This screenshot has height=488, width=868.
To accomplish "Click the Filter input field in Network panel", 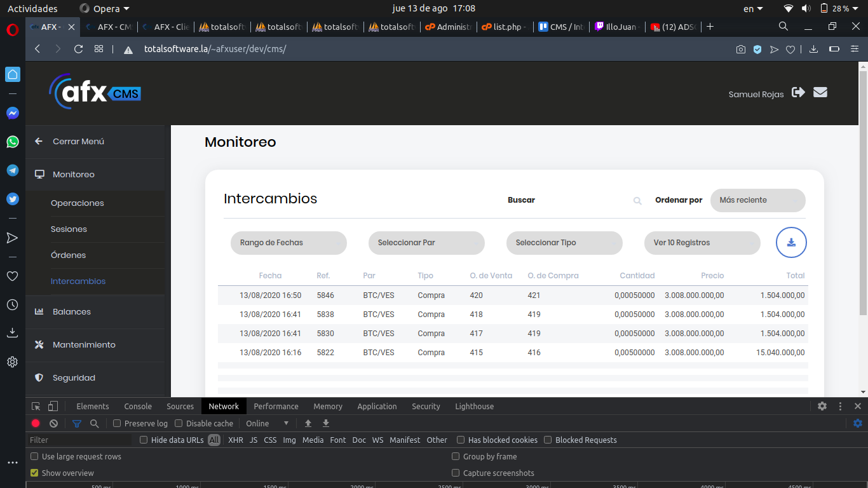I will click(x=79, y=440).
